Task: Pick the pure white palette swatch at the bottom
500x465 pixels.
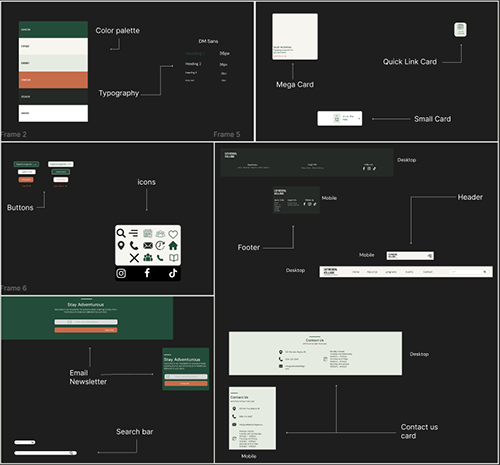Action: pos(53,113)
